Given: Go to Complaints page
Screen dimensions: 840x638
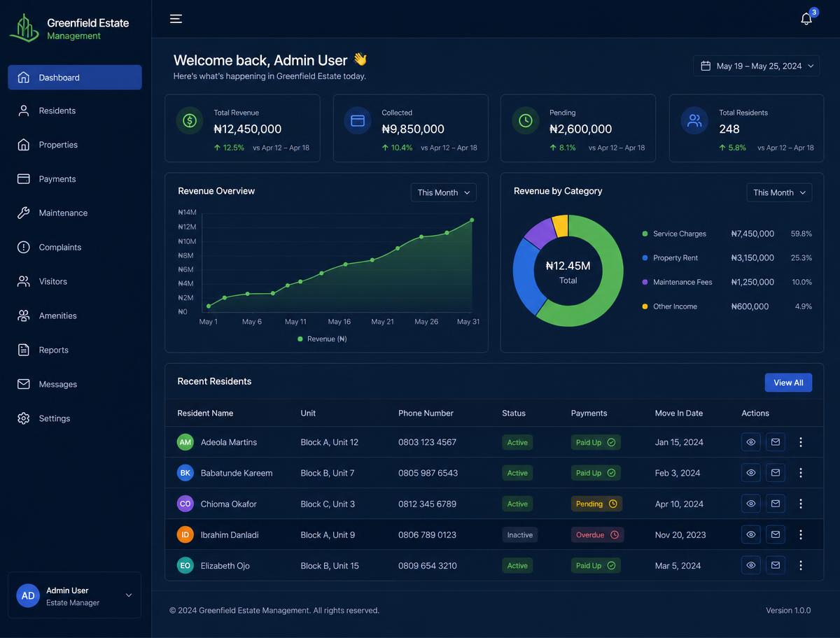Looking at the screenshot, I should pos(75,247).
